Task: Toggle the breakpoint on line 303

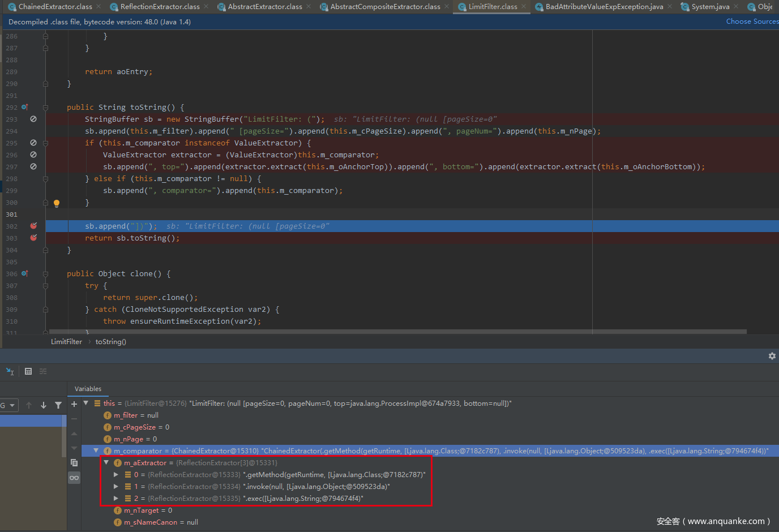Action: pos(33,238)
